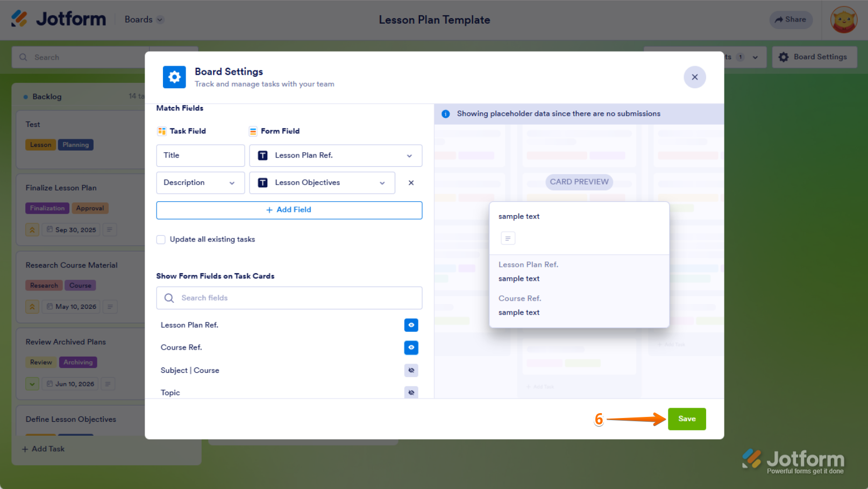Open the Boards menu in header
Screen dimensions: 868x489
[x=144, y=19]
